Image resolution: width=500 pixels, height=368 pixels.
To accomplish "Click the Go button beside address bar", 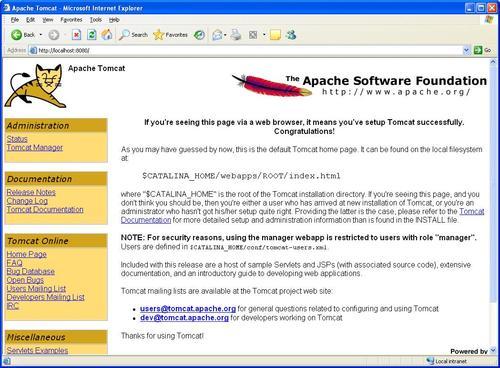I will [483, 50].
